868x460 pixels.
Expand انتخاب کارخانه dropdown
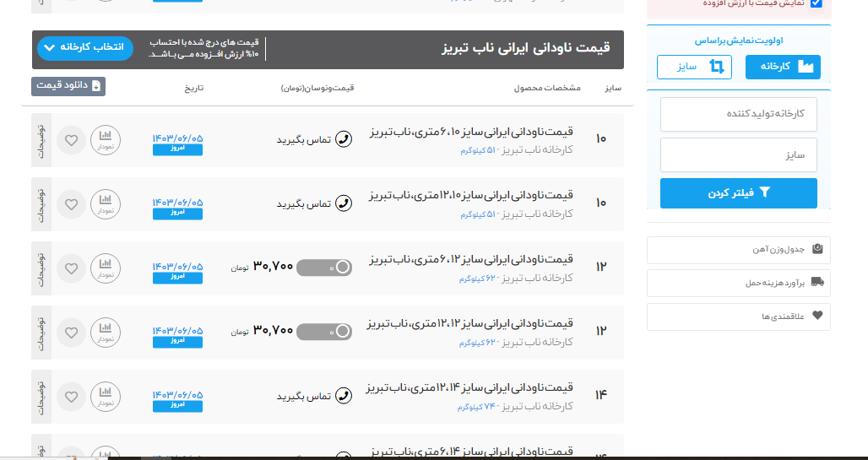85,47
